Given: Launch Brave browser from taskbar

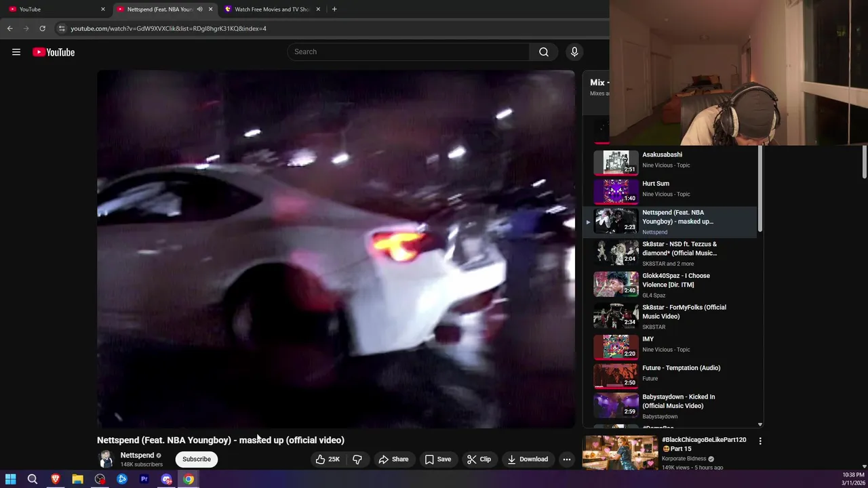Looking at the screenshot, I should 56,479.
